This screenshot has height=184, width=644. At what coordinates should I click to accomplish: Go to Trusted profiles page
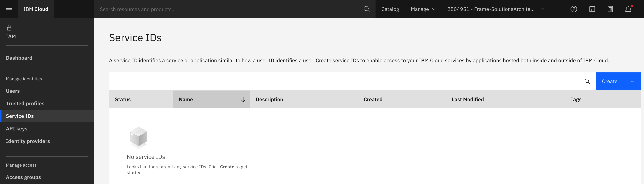pos(25,103)
